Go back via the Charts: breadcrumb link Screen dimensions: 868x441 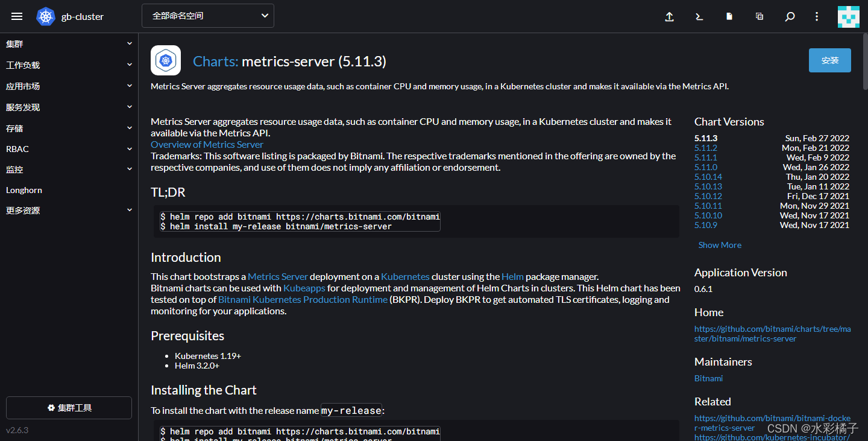[x=216, y=62]
